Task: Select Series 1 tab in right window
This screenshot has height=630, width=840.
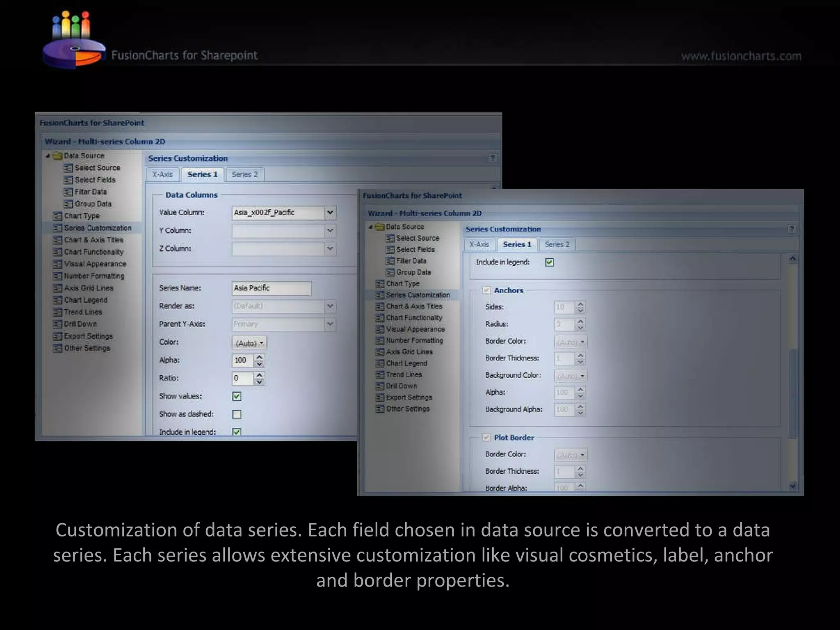Action: click(517, 244)
